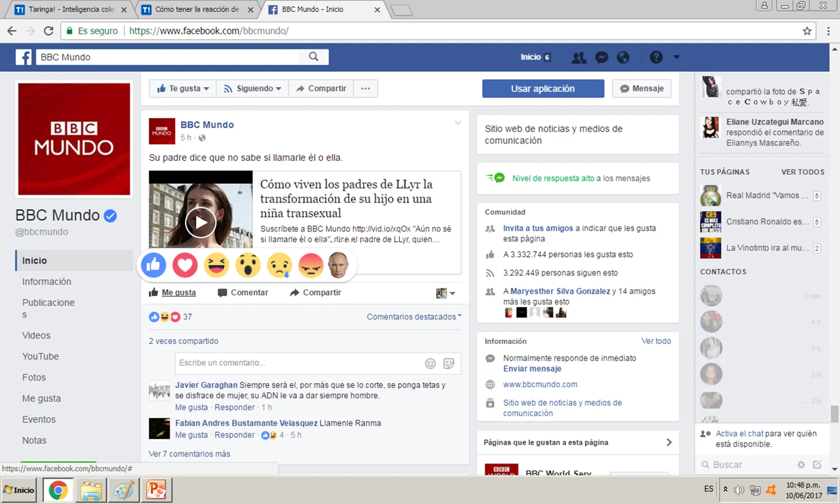Click Inicio link in top bar

click(531, 57)
